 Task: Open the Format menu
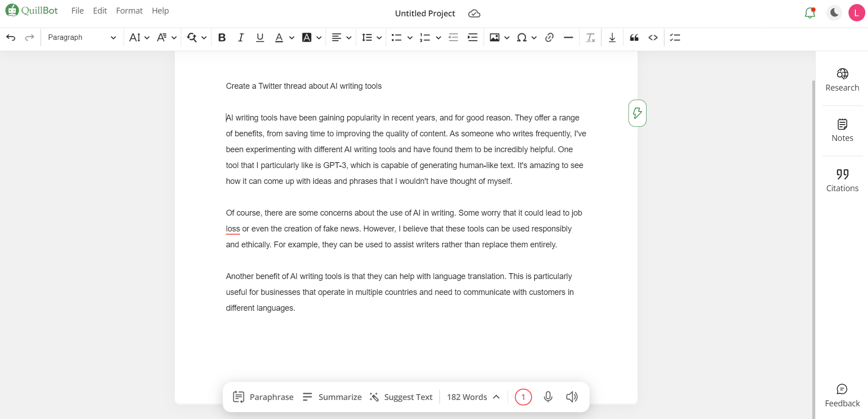(129, 10)
